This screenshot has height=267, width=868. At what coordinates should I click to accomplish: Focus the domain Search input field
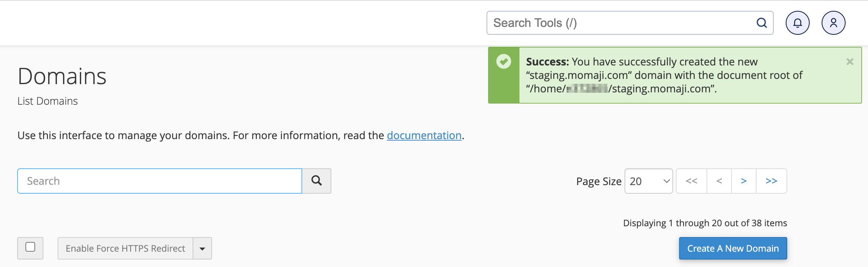click(160, 181)
